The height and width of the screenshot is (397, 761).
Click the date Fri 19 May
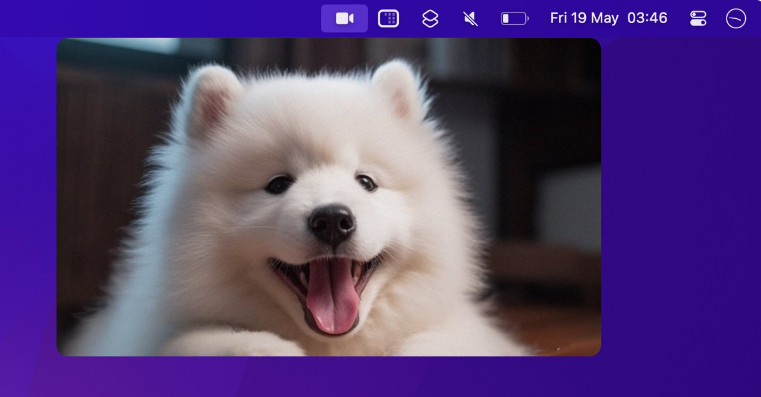point(584,18)
